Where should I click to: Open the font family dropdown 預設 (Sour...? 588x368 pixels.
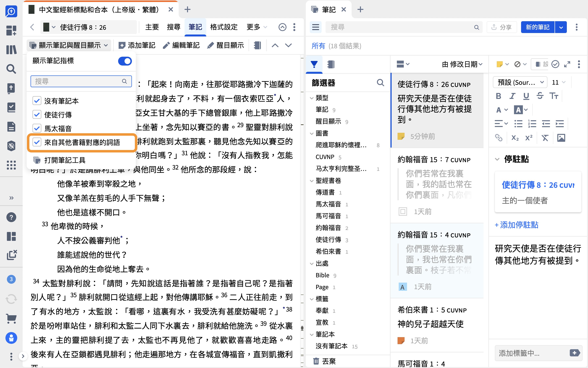tap(520, 82)
